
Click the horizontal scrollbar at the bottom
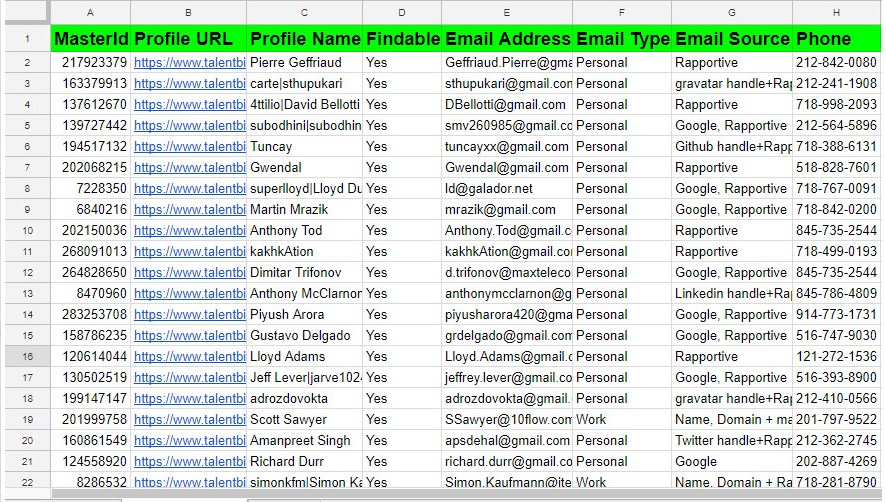tap(400, 493)
